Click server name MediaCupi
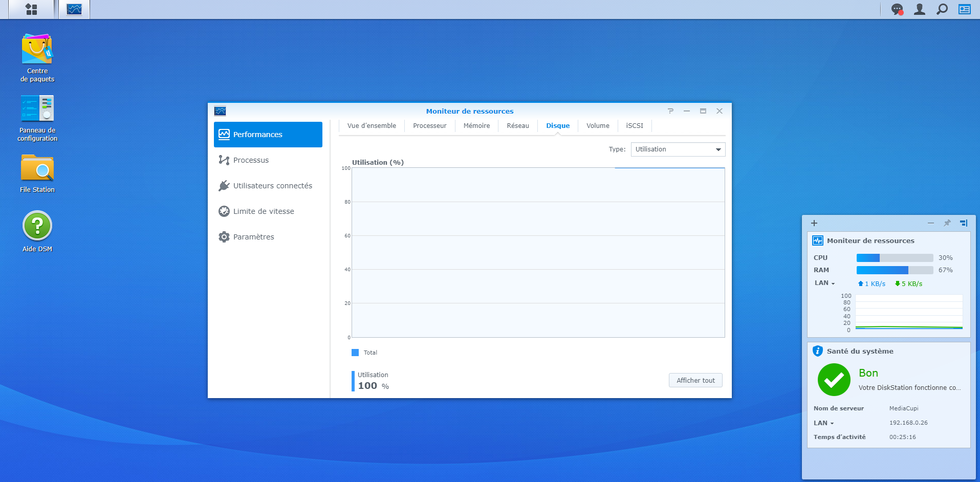980x482 pixels. [x=904, y=408]
